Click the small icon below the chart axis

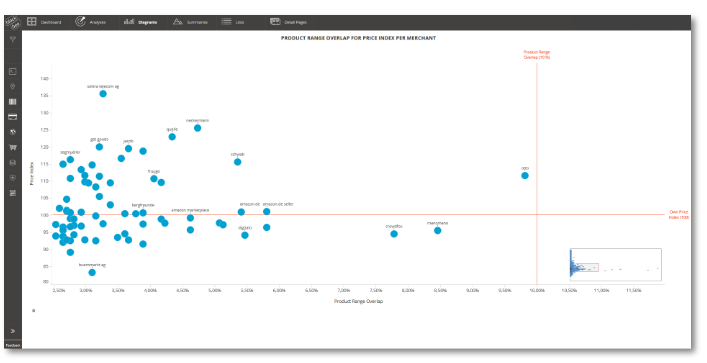tap(33, 311)
